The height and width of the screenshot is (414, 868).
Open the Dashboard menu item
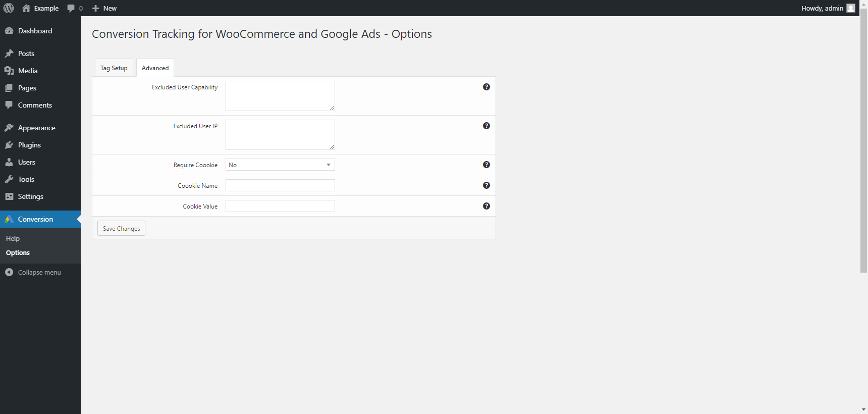pos(40,31)
